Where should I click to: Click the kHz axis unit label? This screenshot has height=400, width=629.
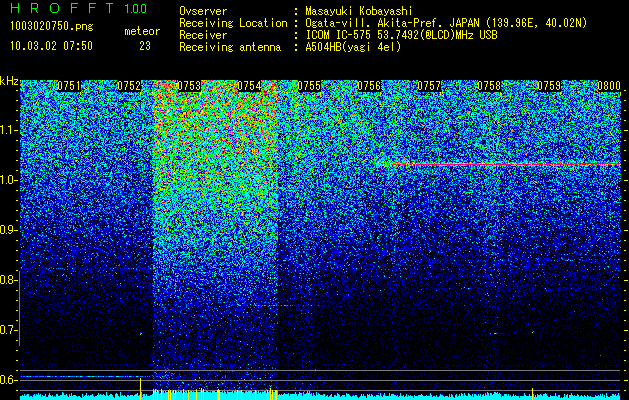click(x=9, y=81)
